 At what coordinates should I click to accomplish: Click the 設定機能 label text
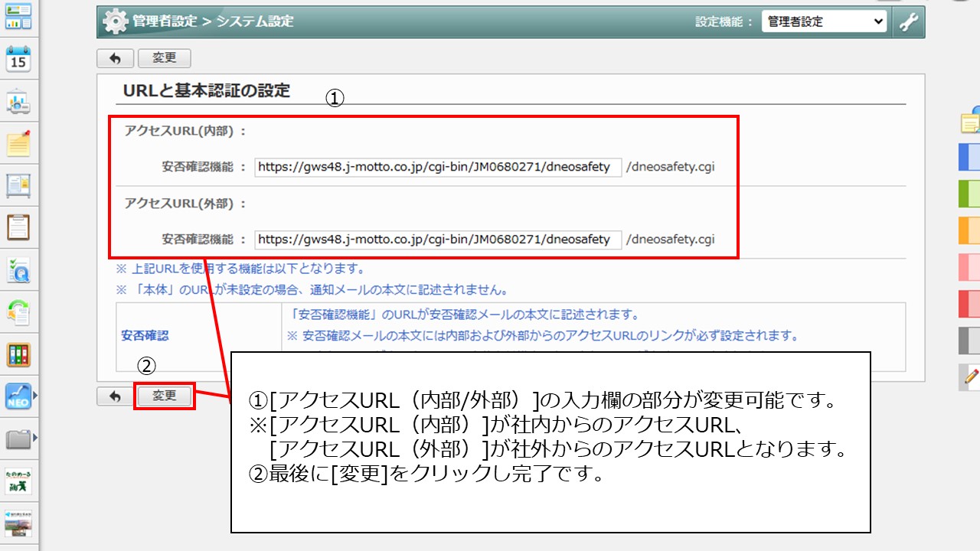(725, 22)
